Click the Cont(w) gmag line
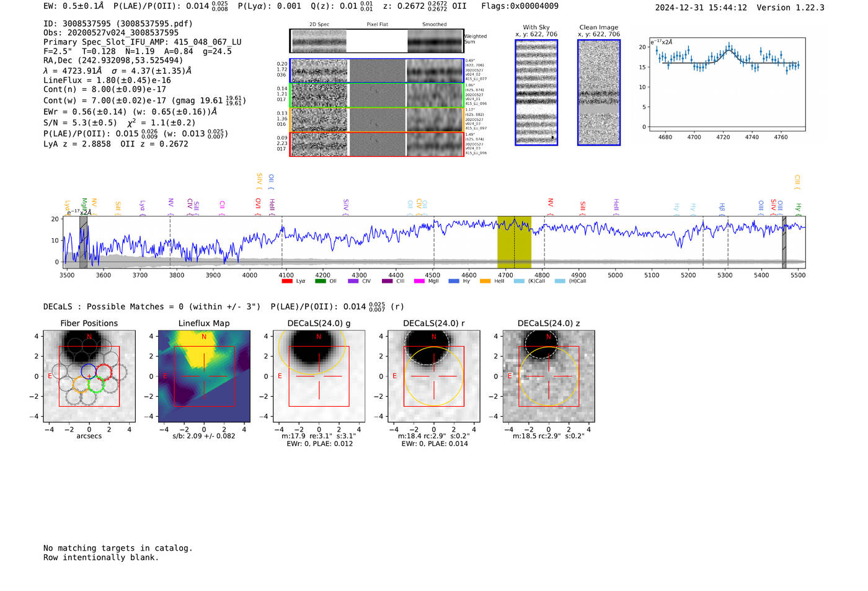Viewport: 868px width, 591px height. tap(144, 100)
